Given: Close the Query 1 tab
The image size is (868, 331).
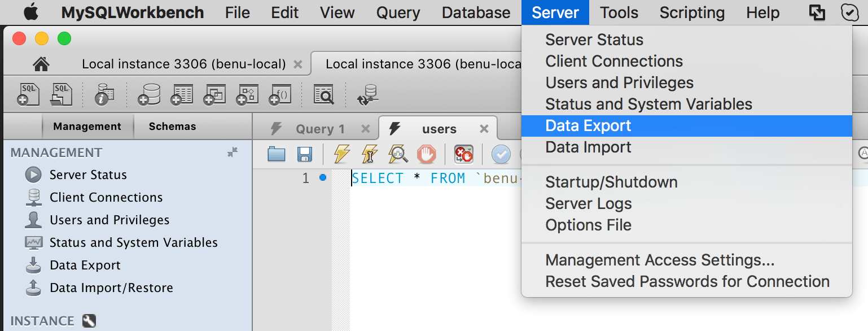Looking at the screenshot, I should click(x=366, y=129).
